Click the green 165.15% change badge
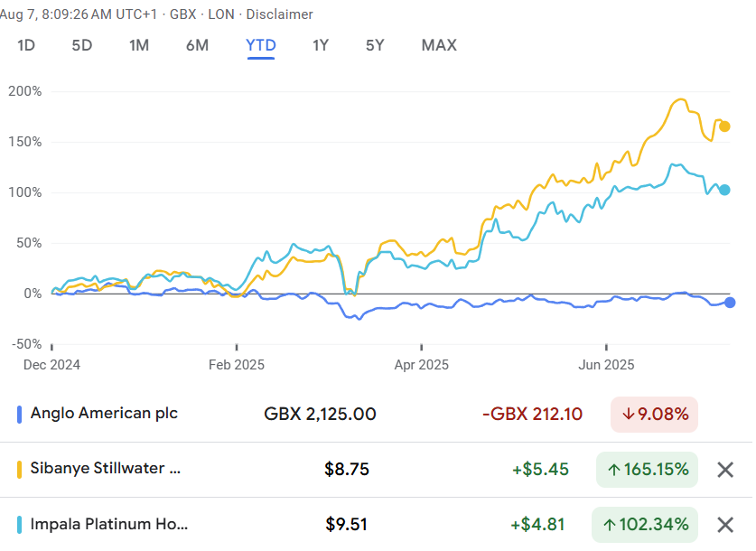 (647, 470)
